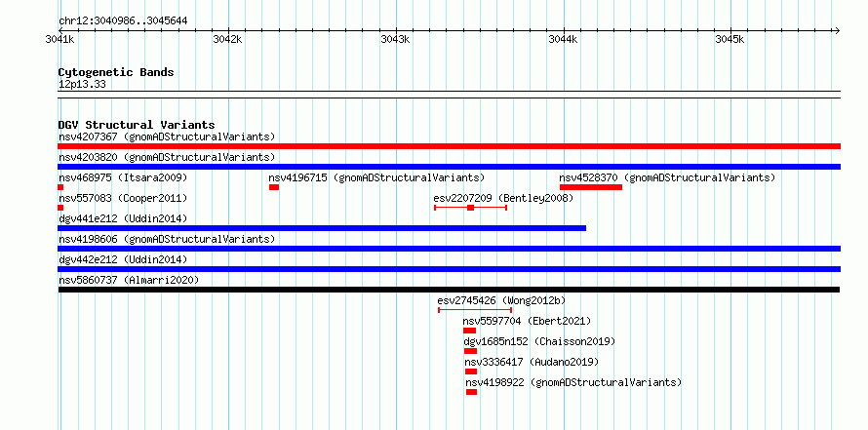
Task: Select the nsv3336417 Audano2019 red bar
Action: point(471,371)
